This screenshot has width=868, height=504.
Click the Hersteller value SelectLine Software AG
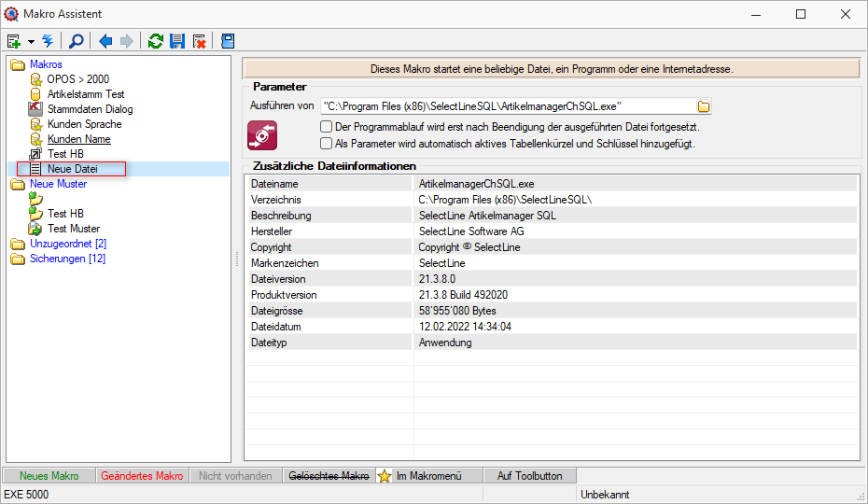471,231
